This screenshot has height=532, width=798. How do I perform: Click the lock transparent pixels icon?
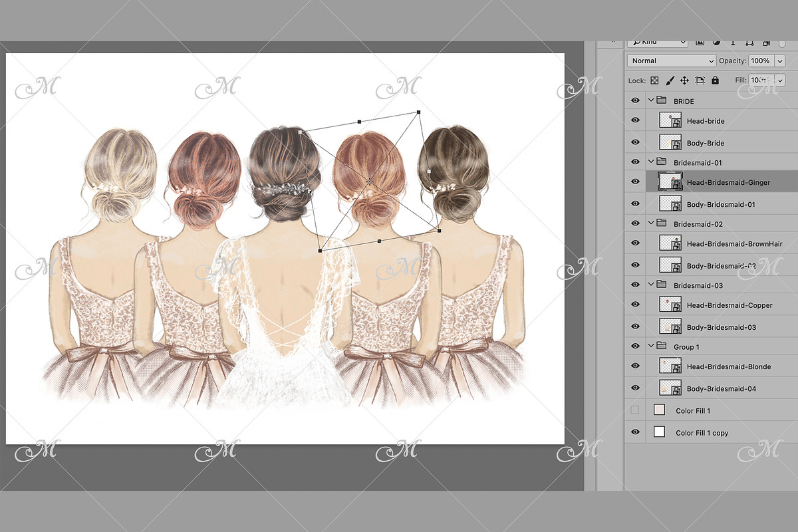pos(654,80)
